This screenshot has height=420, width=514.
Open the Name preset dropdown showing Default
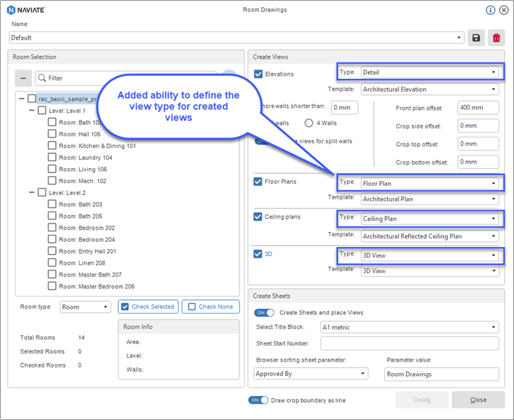tap(237, 38)
